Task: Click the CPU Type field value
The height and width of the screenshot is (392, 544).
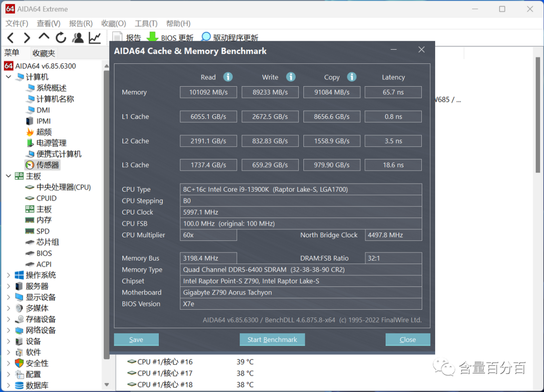Action: tap(301, 189)
